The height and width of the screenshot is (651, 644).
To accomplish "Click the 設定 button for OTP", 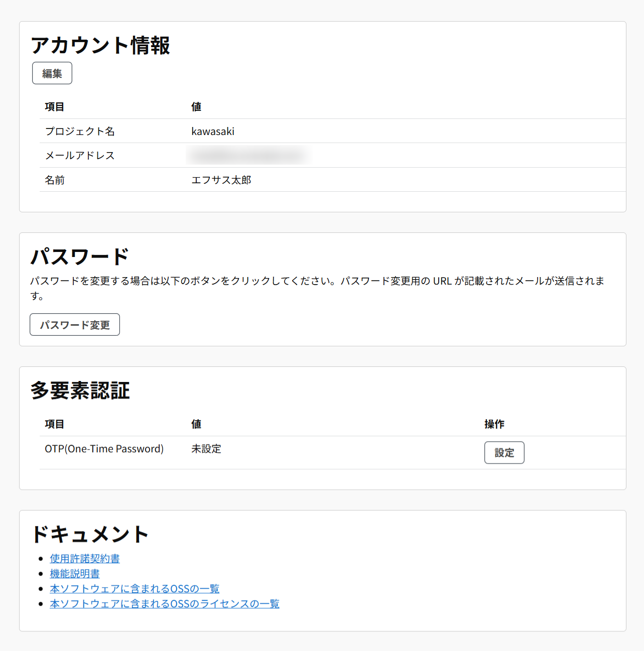I will point(504,452).
